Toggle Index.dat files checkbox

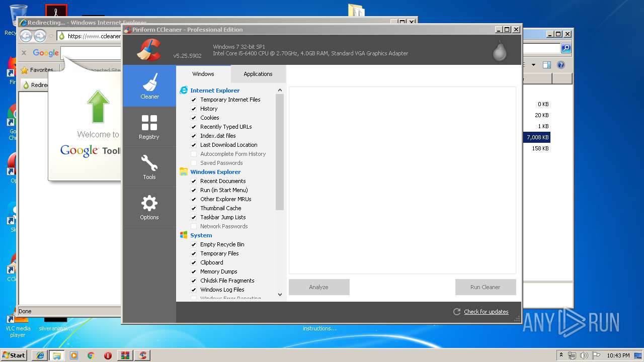(194, 136)
